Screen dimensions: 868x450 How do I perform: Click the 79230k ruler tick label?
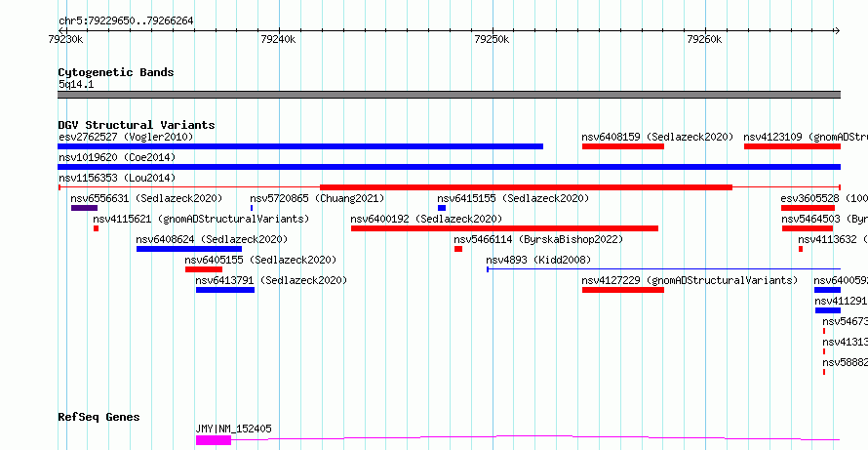click(66, 39)
